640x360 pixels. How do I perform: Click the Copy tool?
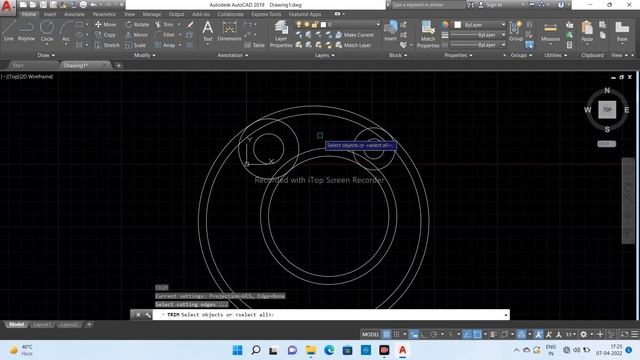click(105, 35)
